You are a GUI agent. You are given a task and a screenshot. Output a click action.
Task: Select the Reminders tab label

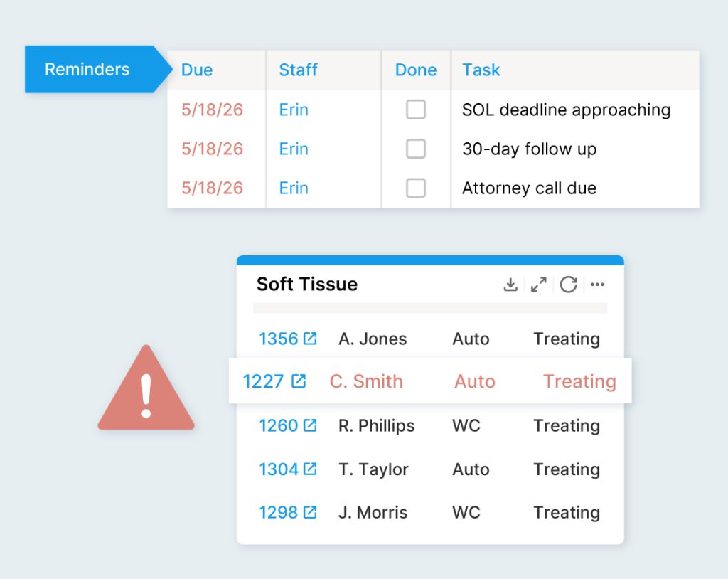(87, 70)
